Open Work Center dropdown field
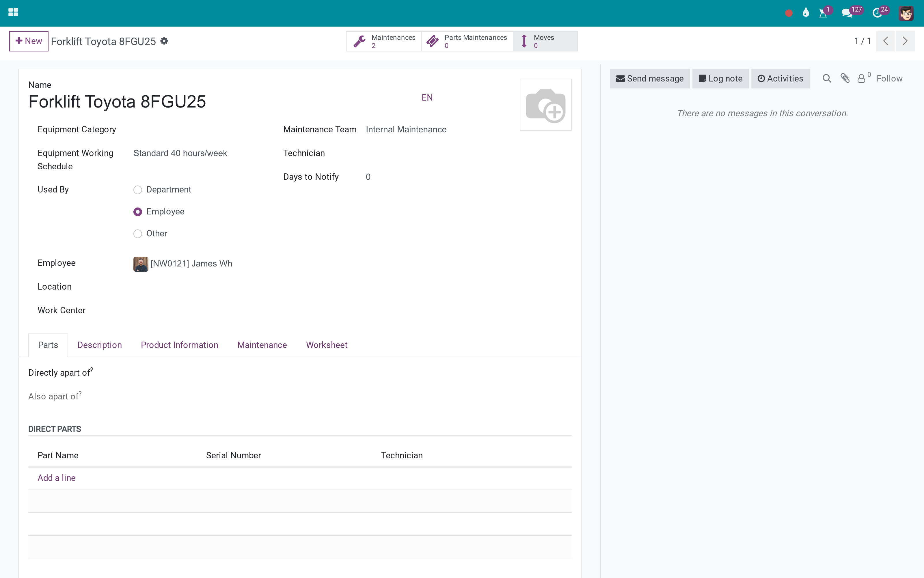This screenshot has width=924, height=578. click(x=199, y=310)
